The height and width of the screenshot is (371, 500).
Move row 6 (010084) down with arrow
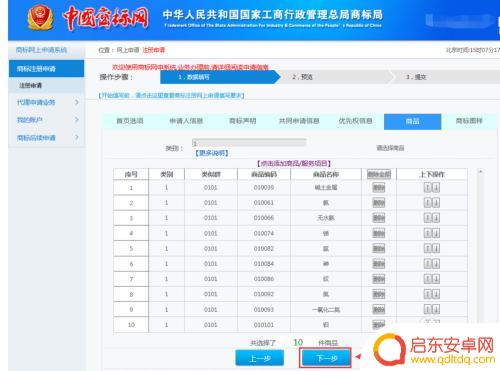click(436, 264)
